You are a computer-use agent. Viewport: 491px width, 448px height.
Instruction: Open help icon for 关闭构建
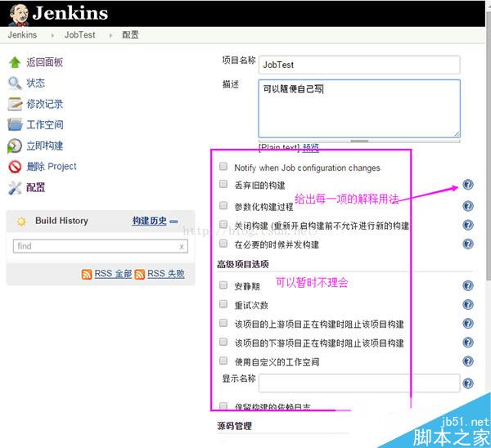click(468, 225)
